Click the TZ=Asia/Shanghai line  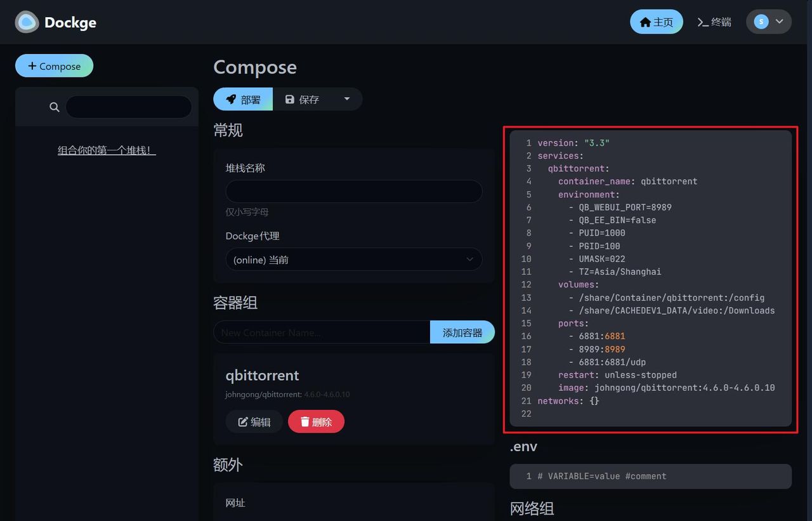[620, 272]
